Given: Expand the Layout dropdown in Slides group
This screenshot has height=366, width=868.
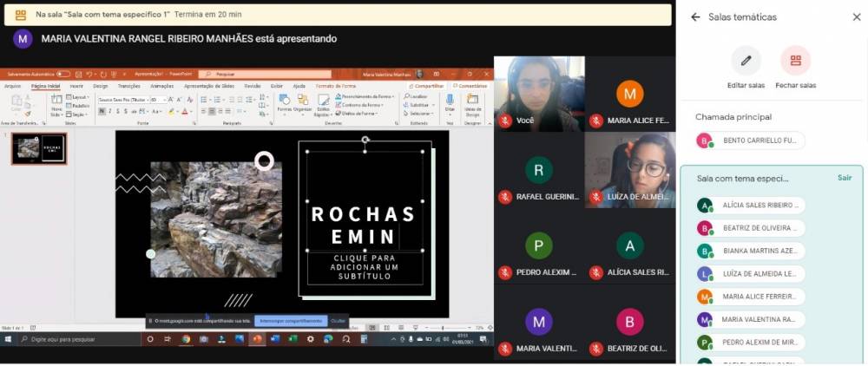Looking at the screenshot, I should 78,97.
